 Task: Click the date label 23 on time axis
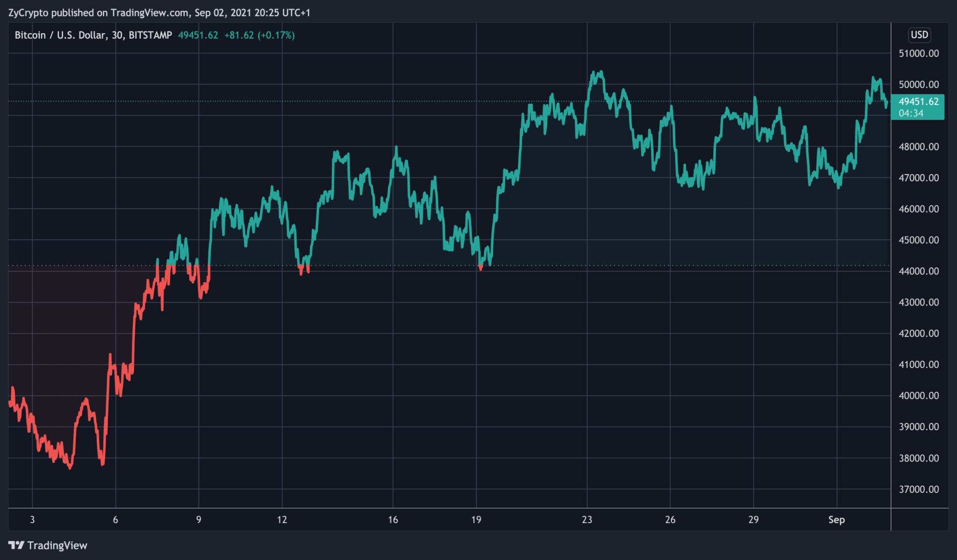pos(587,519)
